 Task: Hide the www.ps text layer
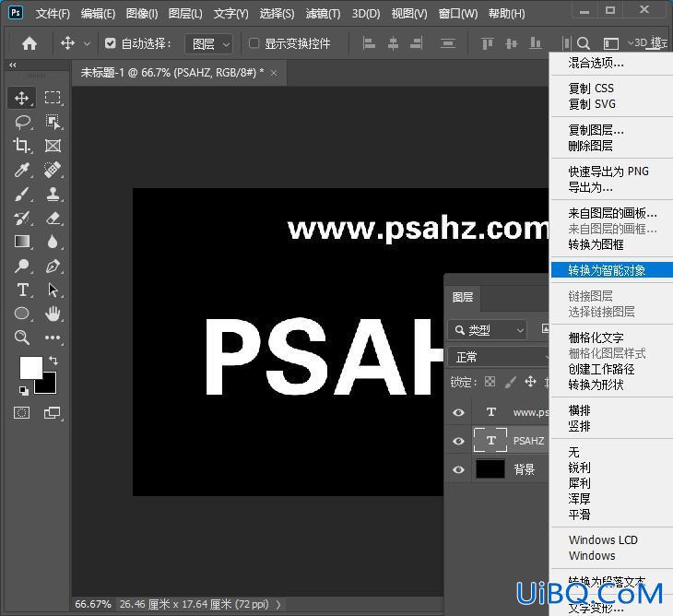click(458, 412)
